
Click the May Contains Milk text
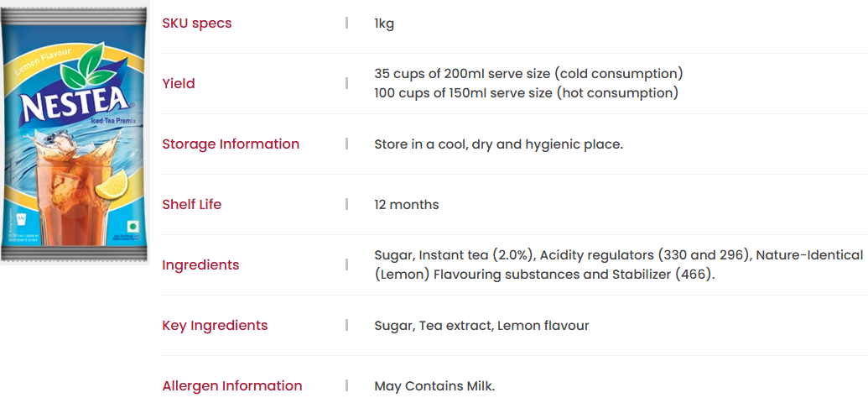click(x=434, y=385)
